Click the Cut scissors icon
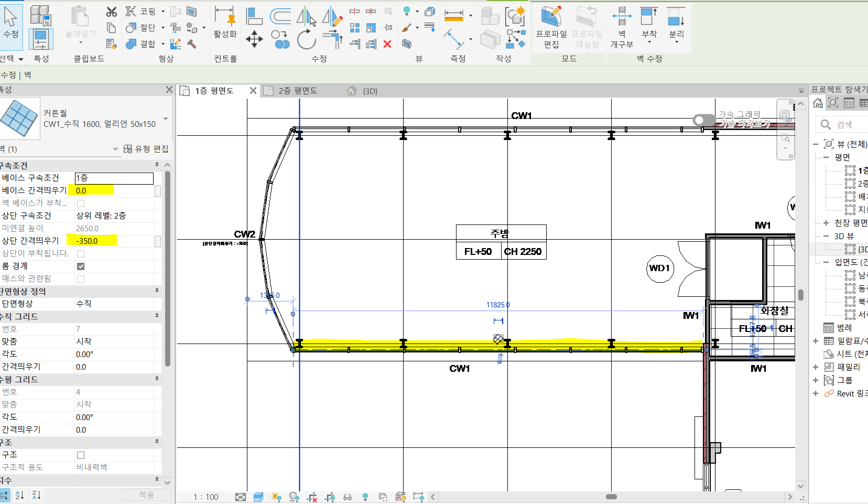 coord(111,12)
